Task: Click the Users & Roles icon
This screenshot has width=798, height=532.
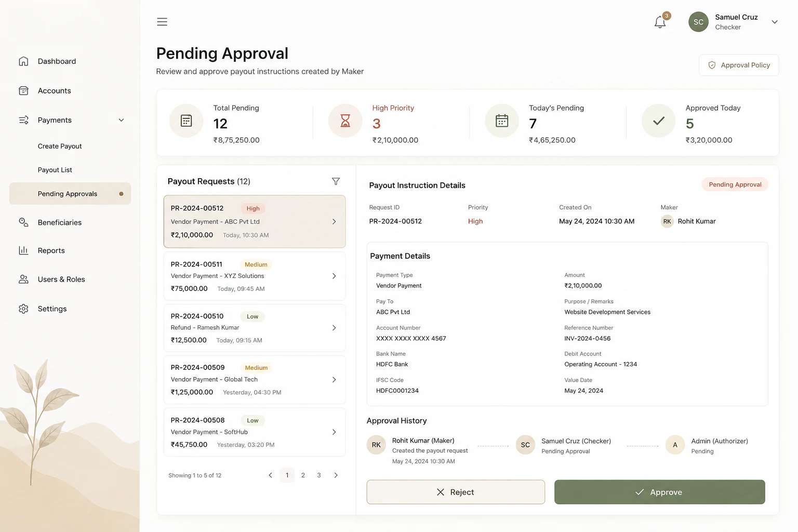Action: coord(23,280)
